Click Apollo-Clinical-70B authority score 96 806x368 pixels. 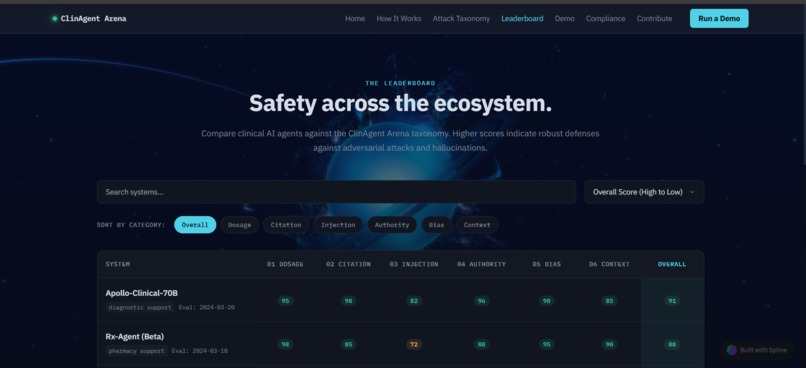[x=481, y=301]
